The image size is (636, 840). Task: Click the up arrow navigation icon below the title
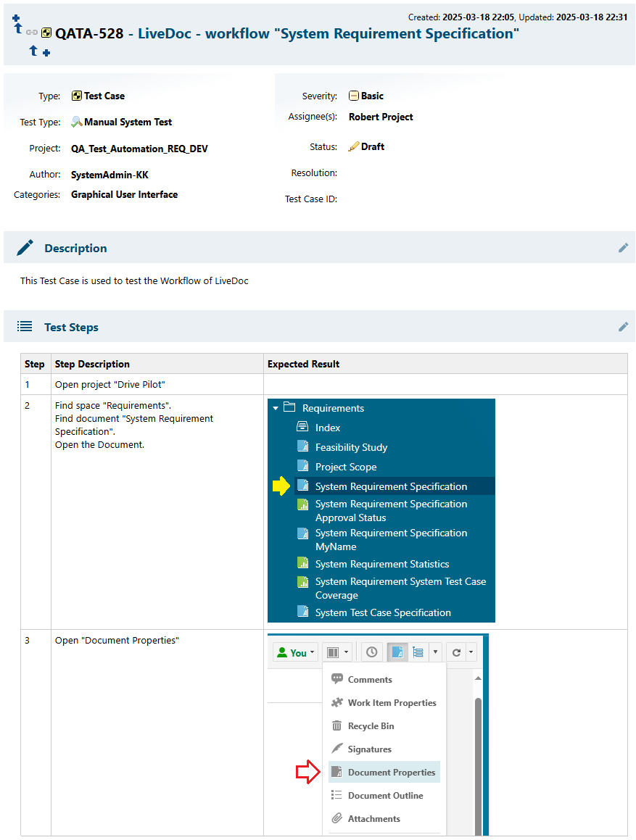pos(33,51)
